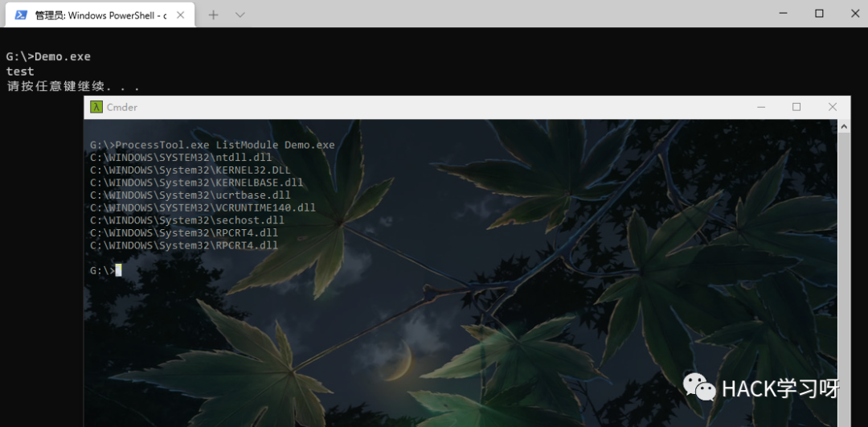The width and height of the screenshot is (868, 427).
Task: Close the Windows PowerShell tab
Action: pyautogui.click(x=181, y=15)
